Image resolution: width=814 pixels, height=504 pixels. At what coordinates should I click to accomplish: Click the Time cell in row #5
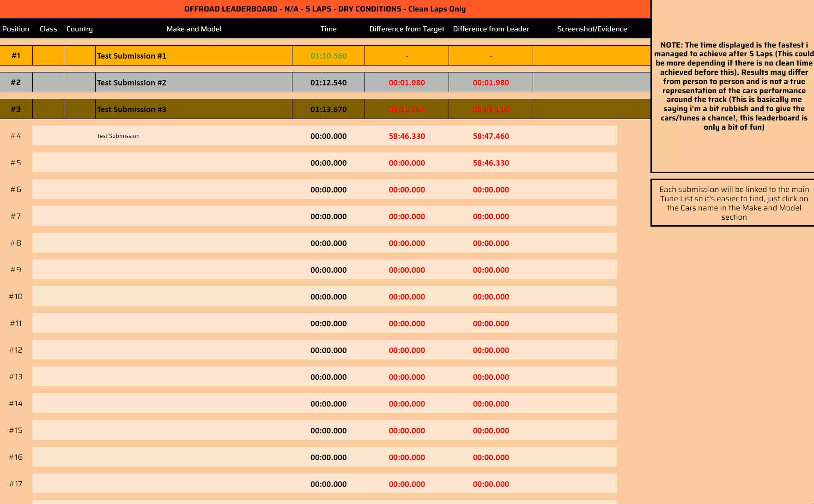tap(328, 163)
